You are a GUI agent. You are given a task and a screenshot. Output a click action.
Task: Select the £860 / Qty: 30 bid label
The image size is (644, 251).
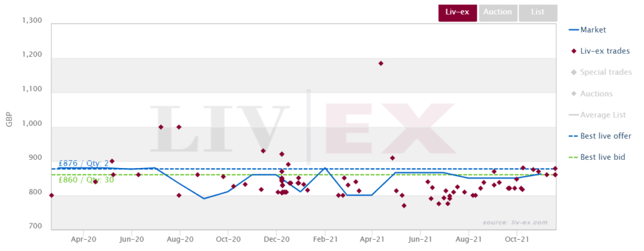tap(86, 180)
